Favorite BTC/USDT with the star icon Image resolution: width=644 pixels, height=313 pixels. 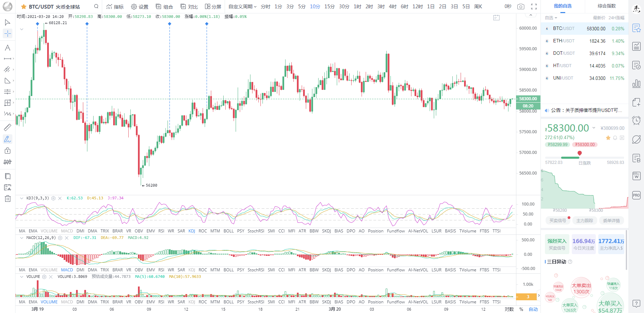[x=24, y=7]
